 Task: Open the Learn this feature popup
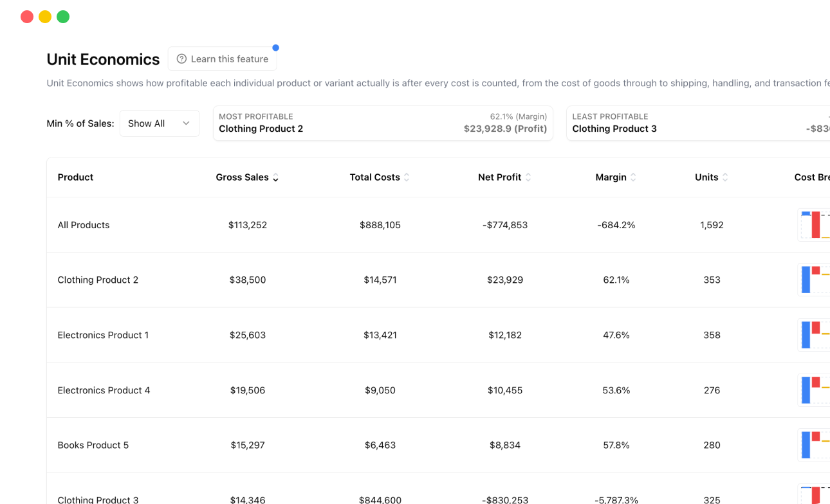222,59
